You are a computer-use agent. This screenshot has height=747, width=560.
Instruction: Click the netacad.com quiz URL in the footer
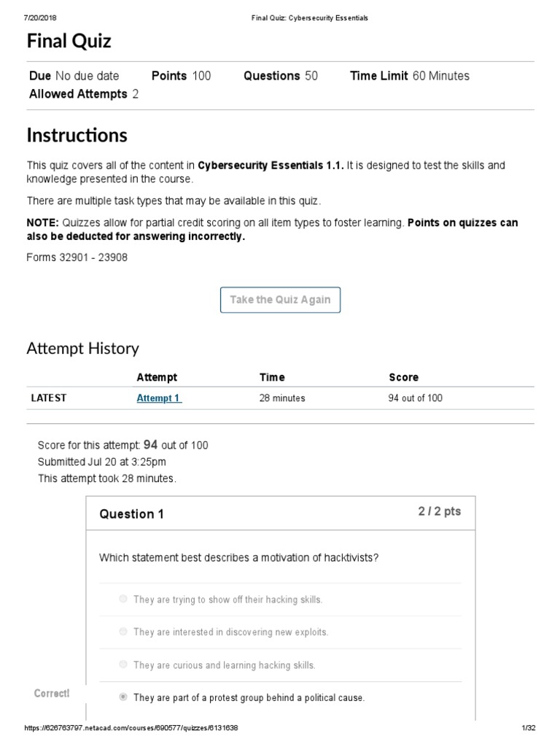131,729
